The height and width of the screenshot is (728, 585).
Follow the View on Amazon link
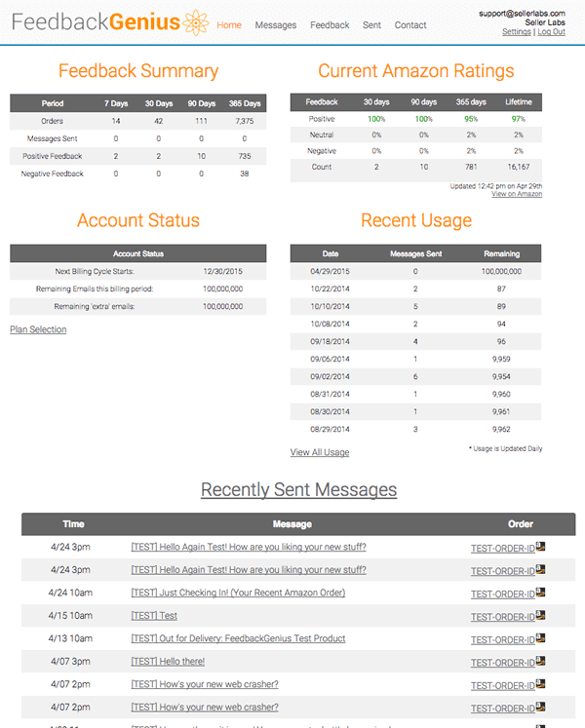[x=517, y=194]
